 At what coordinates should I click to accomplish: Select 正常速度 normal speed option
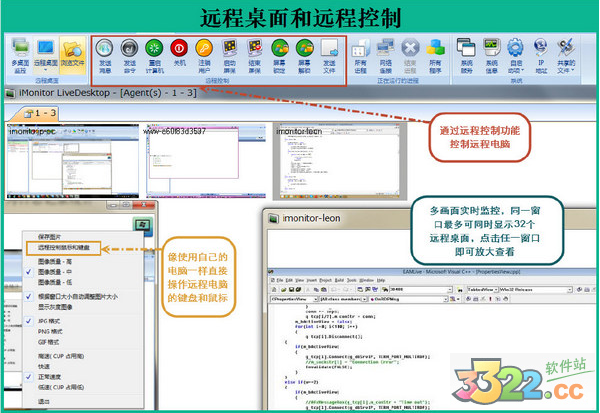click(x=49, y=377)
